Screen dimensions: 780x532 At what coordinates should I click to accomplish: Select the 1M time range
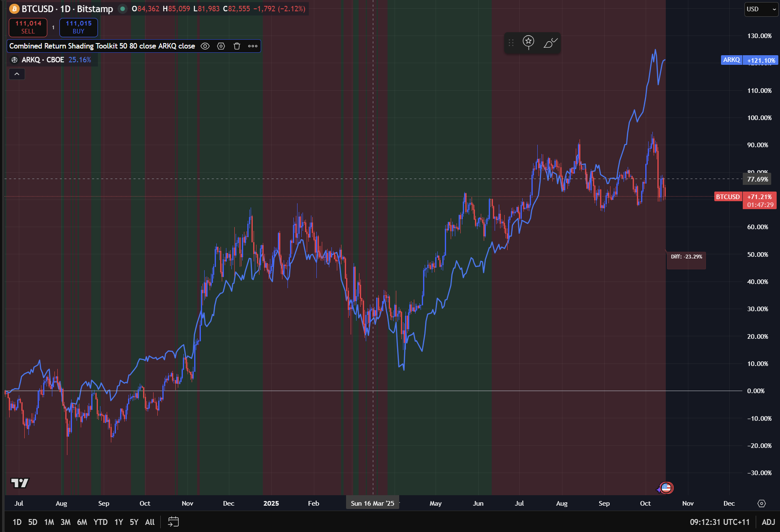click(x=49, y=522)
